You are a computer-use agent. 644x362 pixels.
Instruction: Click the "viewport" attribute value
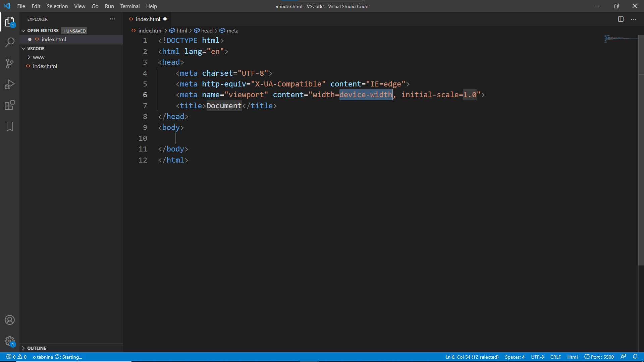(x=246, y=95)
